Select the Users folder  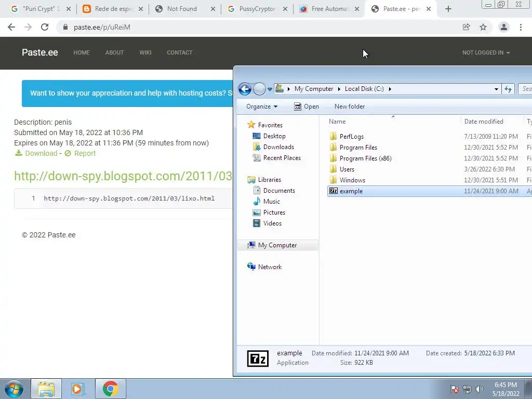click(347, 169)
